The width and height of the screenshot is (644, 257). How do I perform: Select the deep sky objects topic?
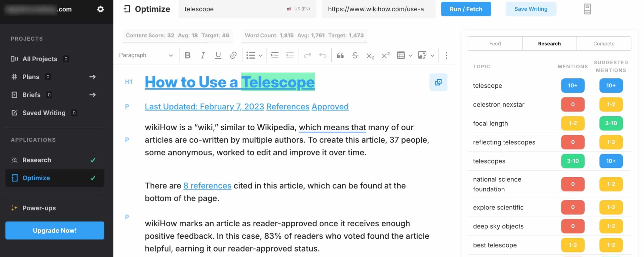click(x=498, y=226)
